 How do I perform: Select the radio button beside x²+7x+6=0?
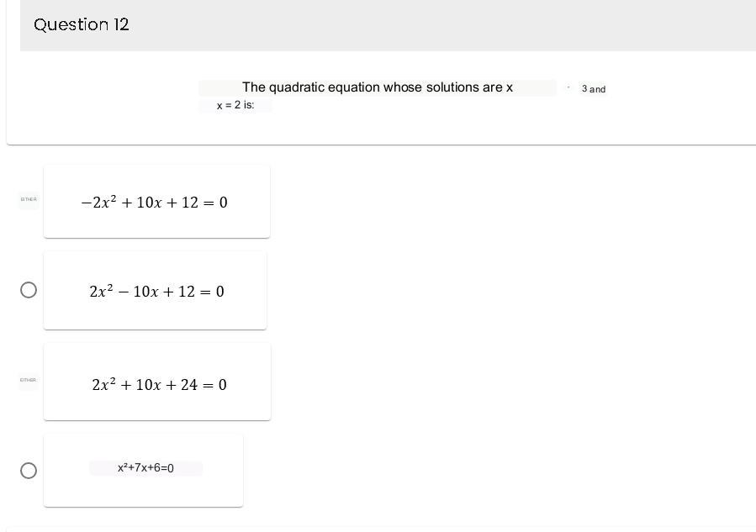coord(28,471)
